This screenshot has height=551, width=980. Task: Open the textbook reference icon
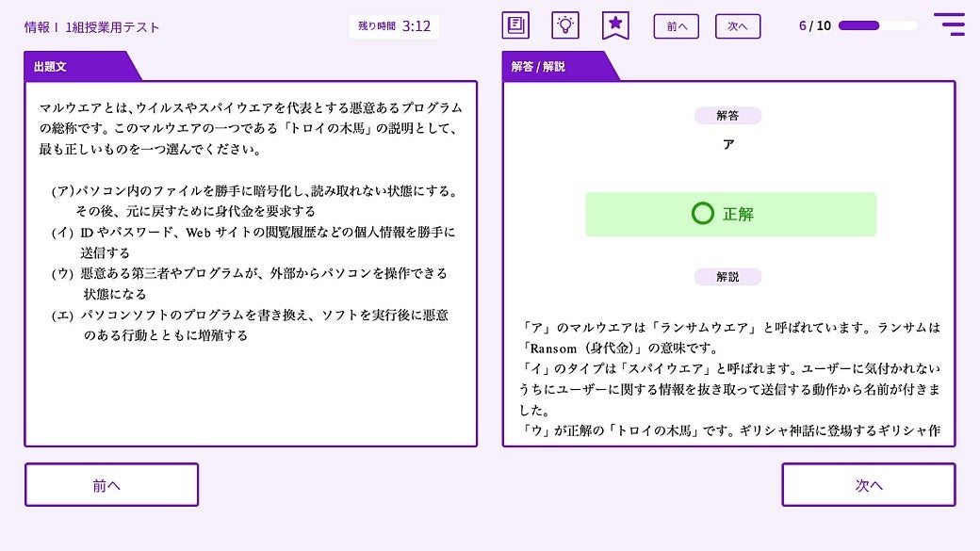point(515,25)
